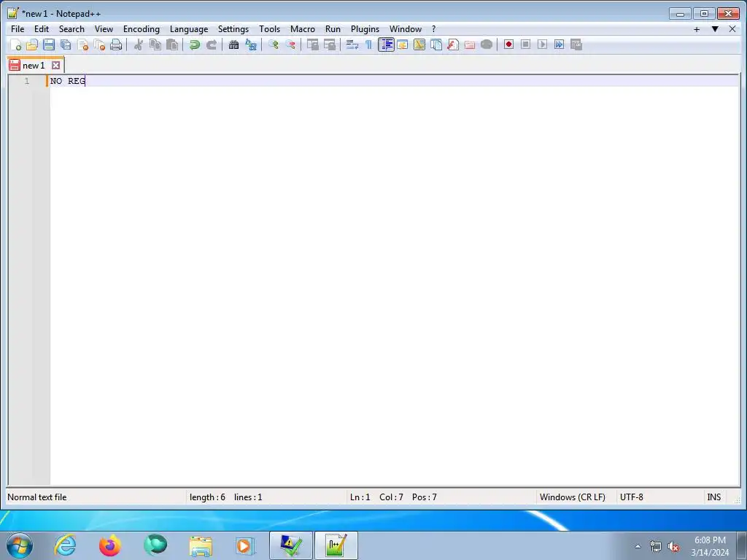Viewport: 747px width, 560px height.
Task: Click the plus button at menu bar right
Action: 697,29
